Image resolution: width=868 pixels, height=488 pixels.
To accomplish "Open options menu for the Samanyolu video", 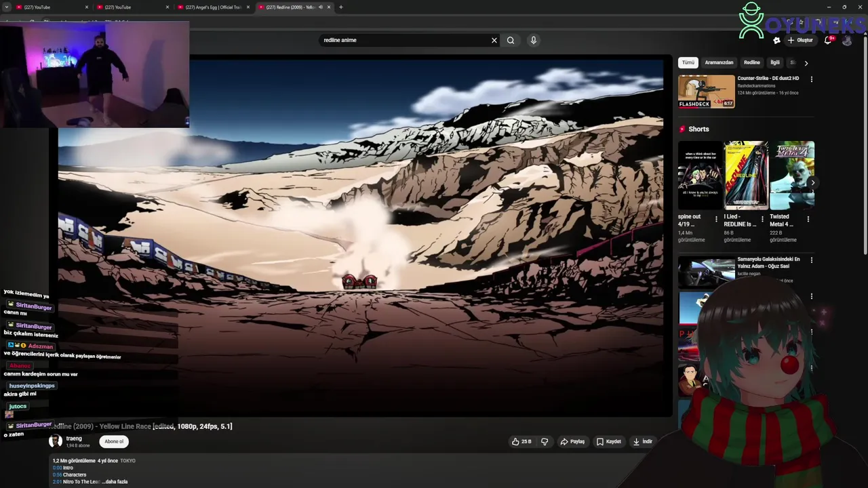I will click(x=811, y=260).
